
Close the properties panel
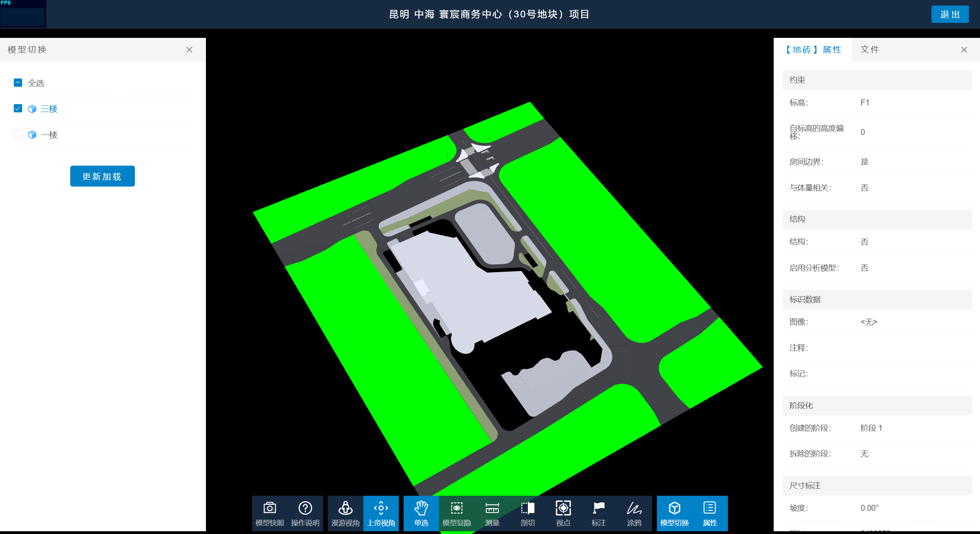[x=964, y=50]
